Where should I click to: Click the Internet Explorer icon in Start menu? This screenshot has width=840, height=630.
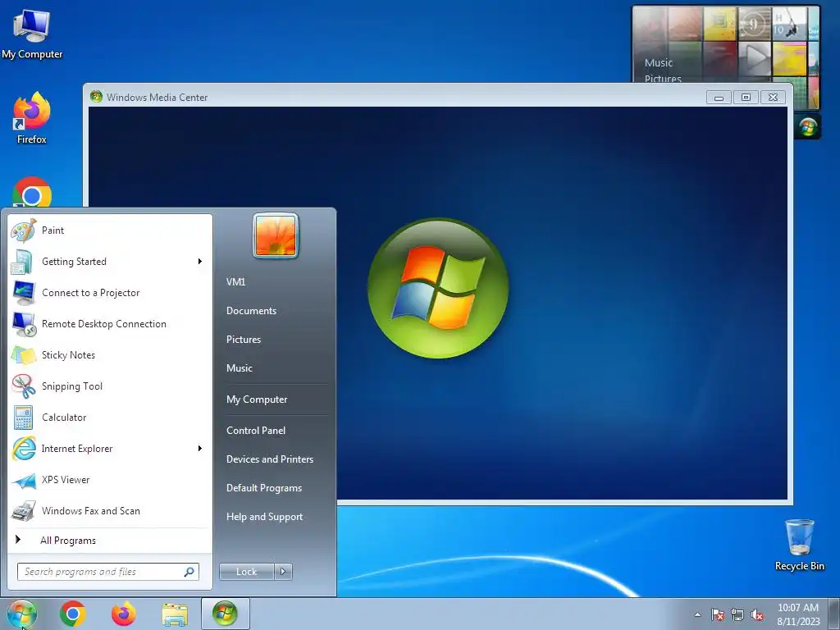(24, 449)
